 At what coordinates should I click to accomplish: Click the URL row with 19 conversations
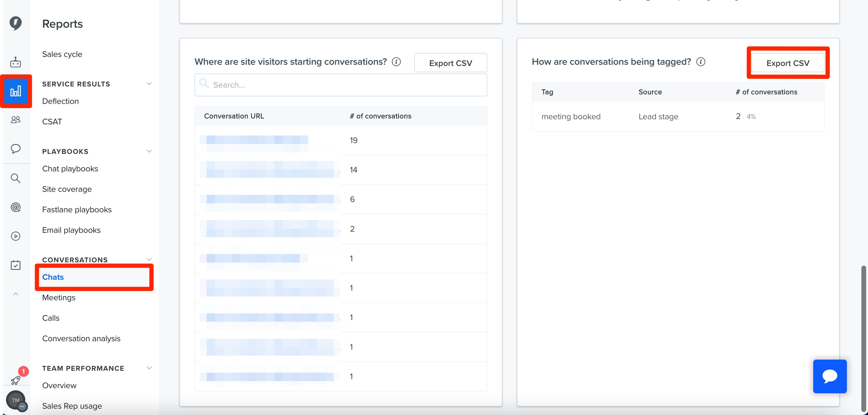341,140
